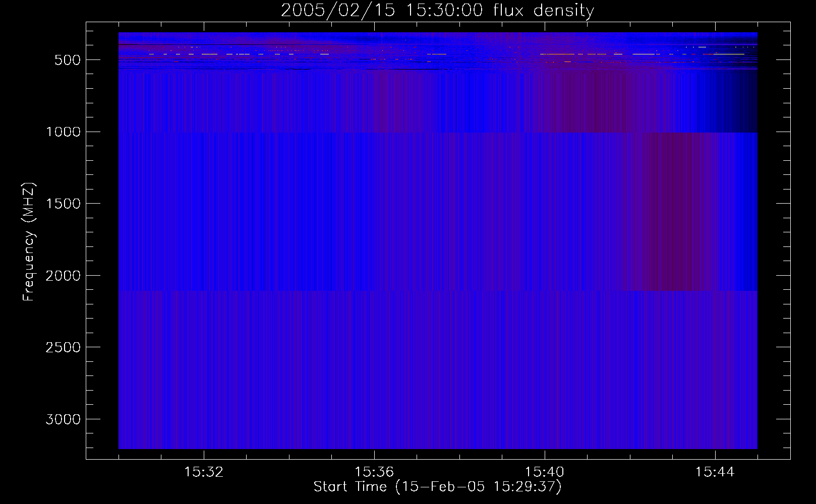Click the 2500 frequency tick label

click(x=63, y=348)
